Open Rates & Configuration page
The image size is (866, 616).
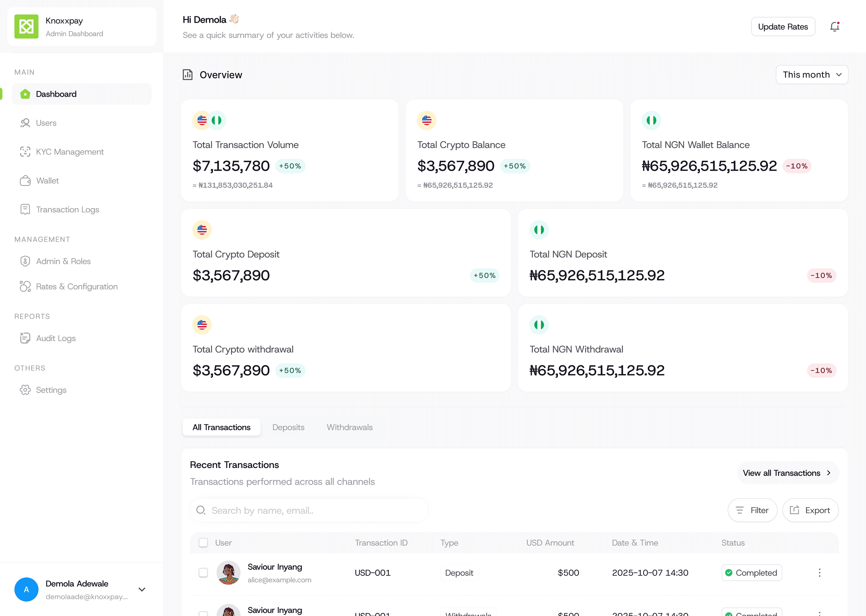coord(81,286)
